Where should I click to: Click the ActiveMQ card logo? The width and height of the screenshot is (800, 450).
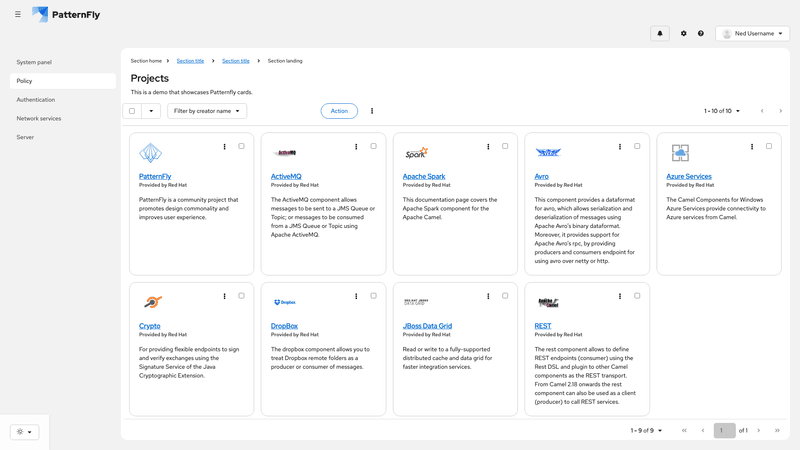(x=285, y=153)
